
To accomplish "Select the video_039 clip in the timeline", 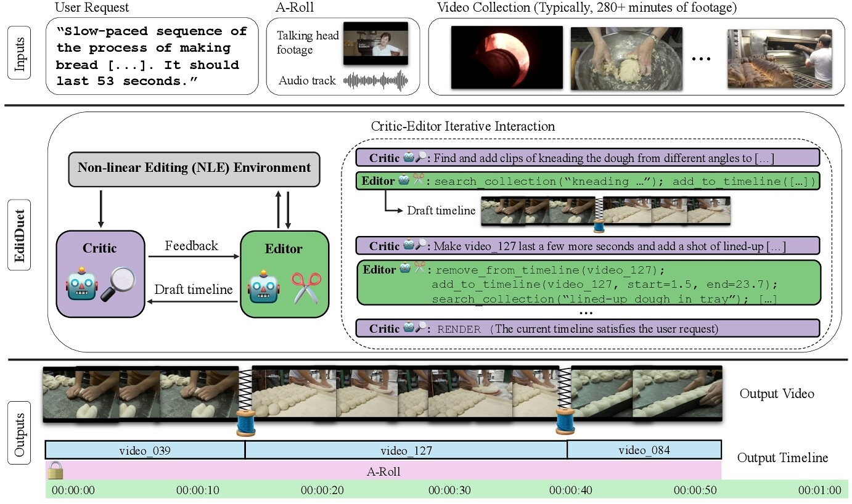I will pyautogui.click(x=145, y=450).
